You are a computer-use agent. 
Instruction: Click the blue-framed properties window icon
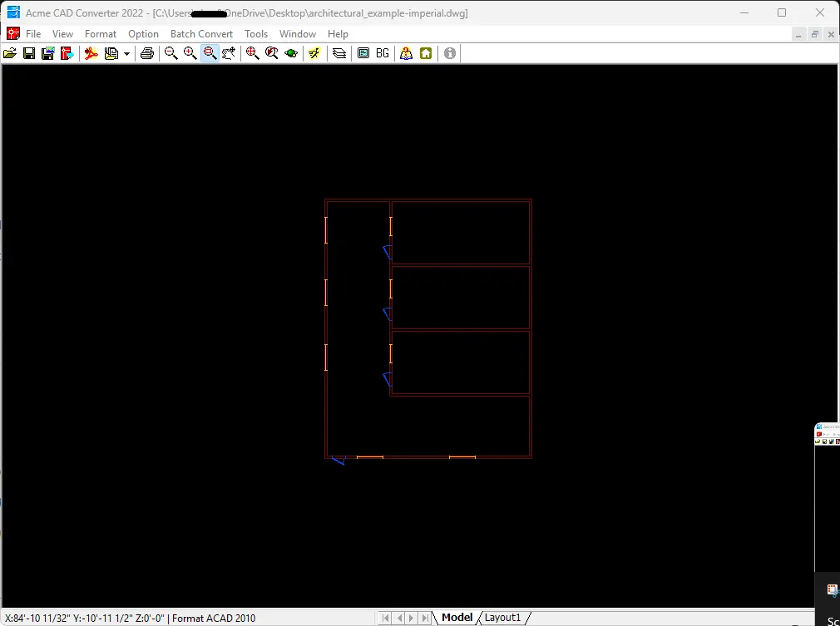point(363,53)
